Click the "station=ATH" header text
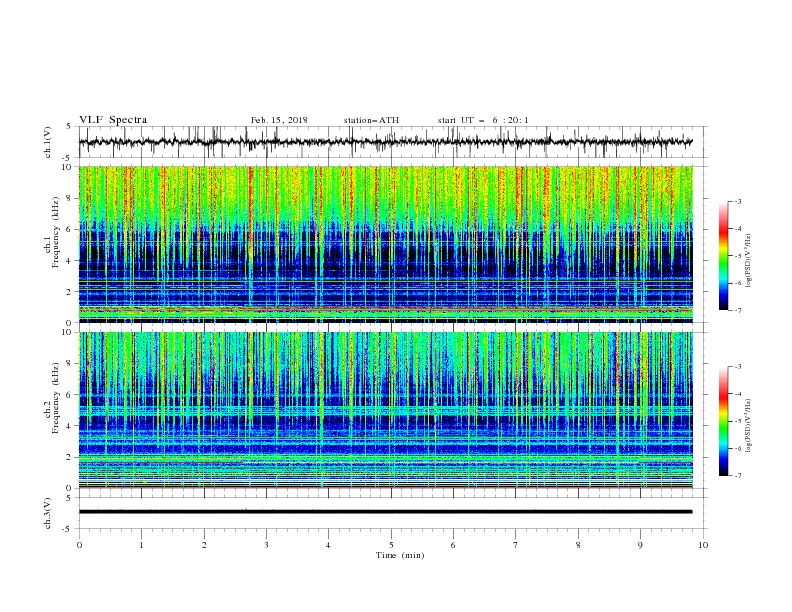 (371, 120)
